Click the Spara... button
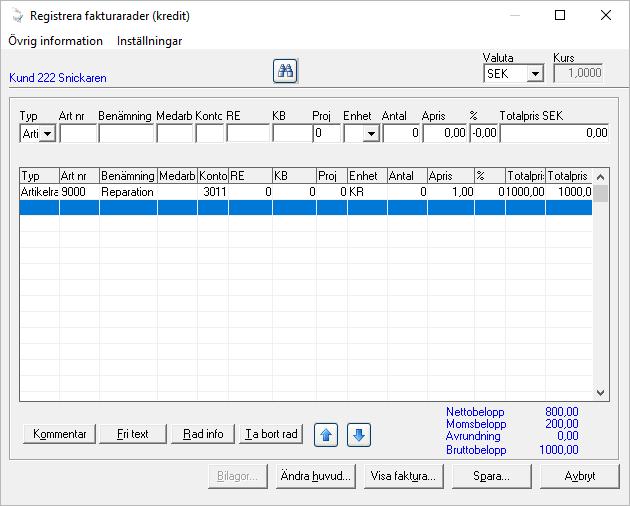The image size is (630, 506). 492,476
